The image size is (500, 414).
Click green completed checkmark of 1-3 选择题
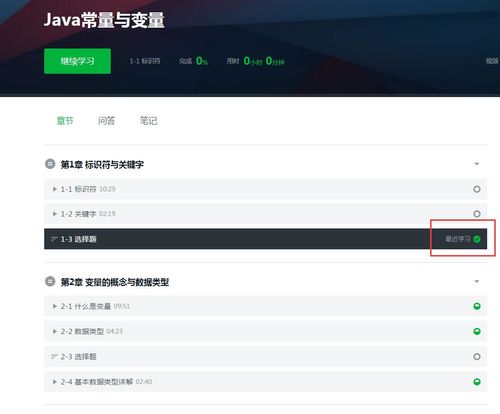[477, 239]
